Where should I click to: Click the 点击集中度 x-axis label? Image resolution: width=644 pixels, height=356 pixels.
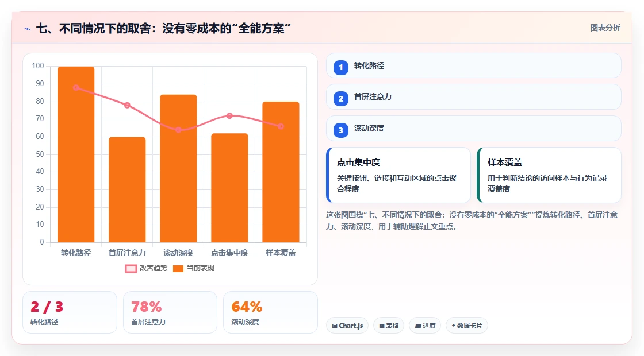[x=229, y=253]
